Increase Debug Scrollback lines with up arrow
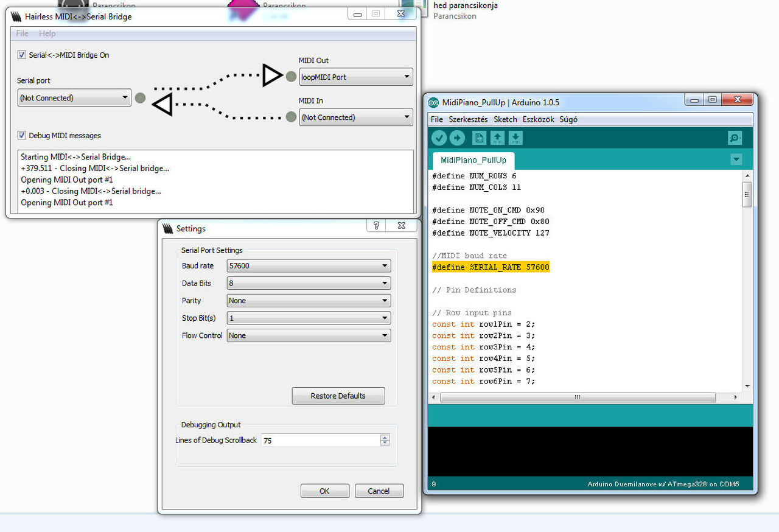Image resolution: width=779 pixels, height=532 pixels. click(385, 437)
